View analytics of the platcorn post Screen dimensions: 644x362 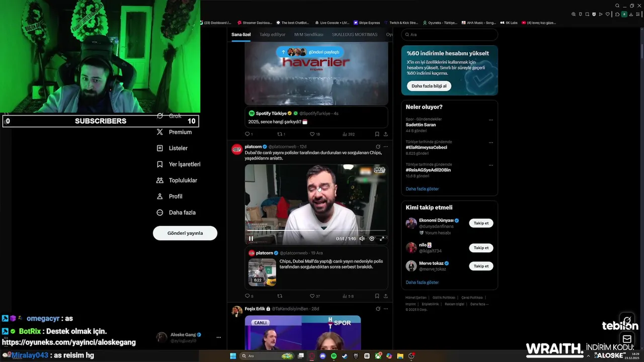click(348, 296)
